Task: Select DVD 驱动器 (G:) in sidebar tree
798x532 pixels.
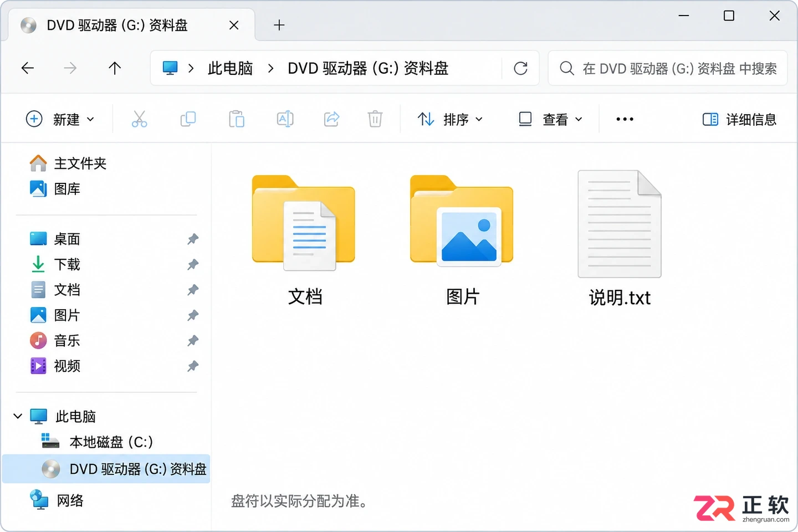Action: [x=106, y=469]
